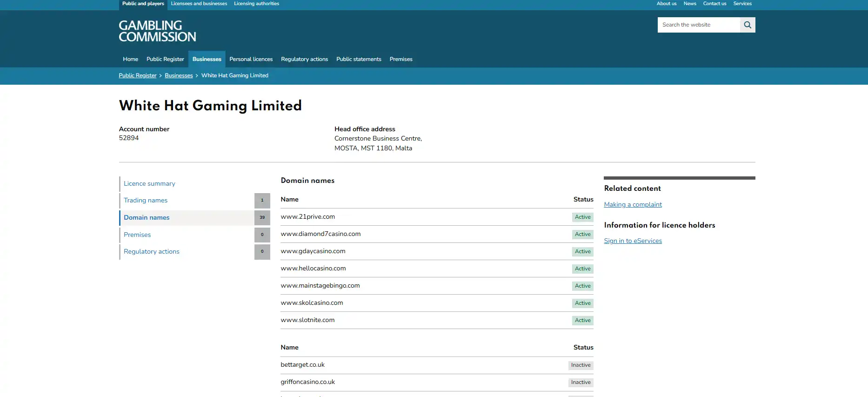The width and height of the screenshot is (868, 397).
Task: Open Premises in top navigation
Action: pyautogui.click(x=401, y=59)
